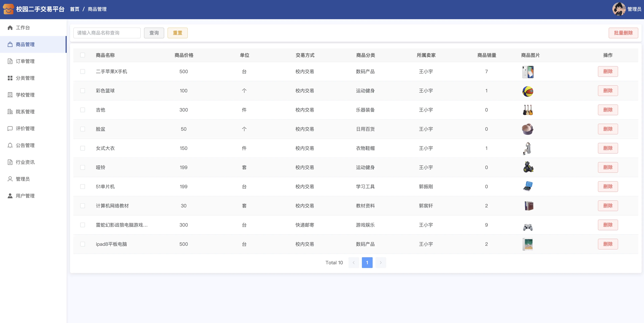Click the 公告管理 bell icon
Image resolution: width=644 pixels, height=323 pixels.
[10, 145]
